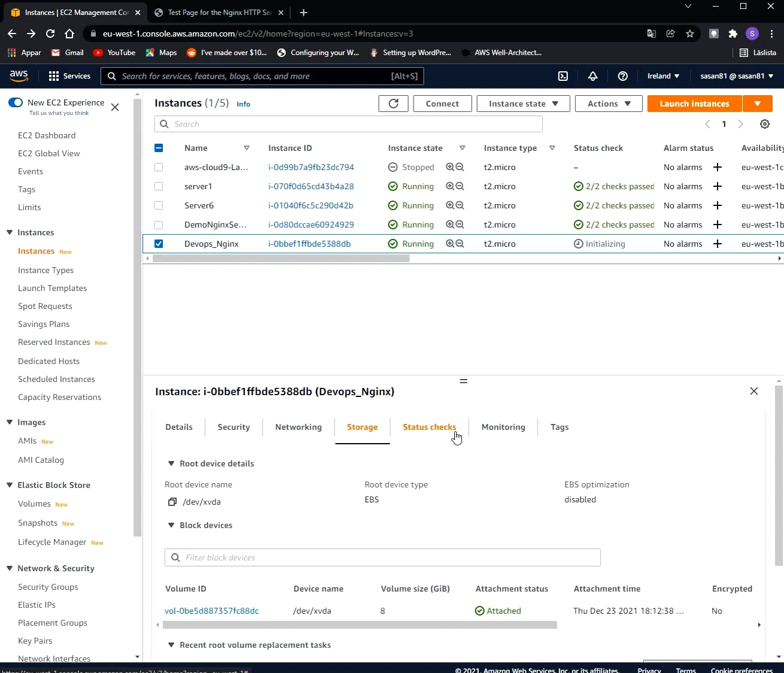The image size is (784, 673).
Task: Open the CloudShell icon in AWS header
Action: coord(563,76)
